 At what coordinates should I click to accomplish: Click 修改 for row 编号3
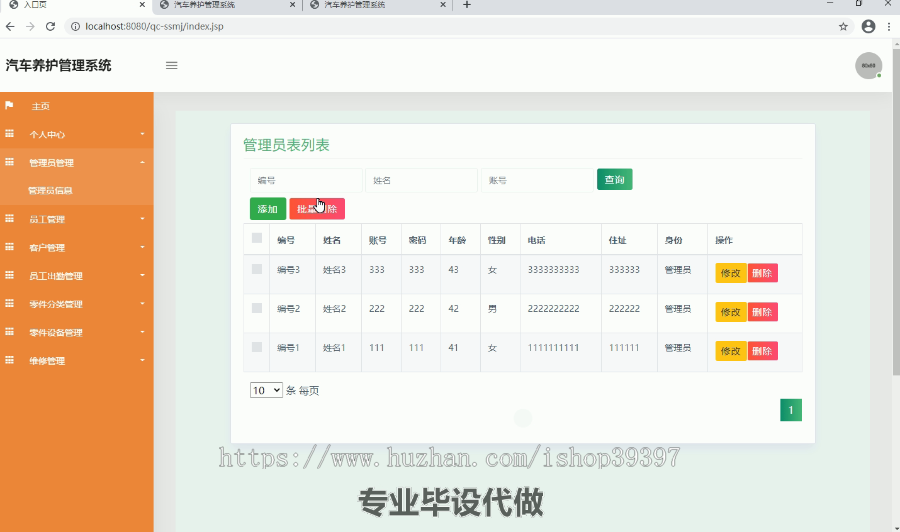click(730, 273)
